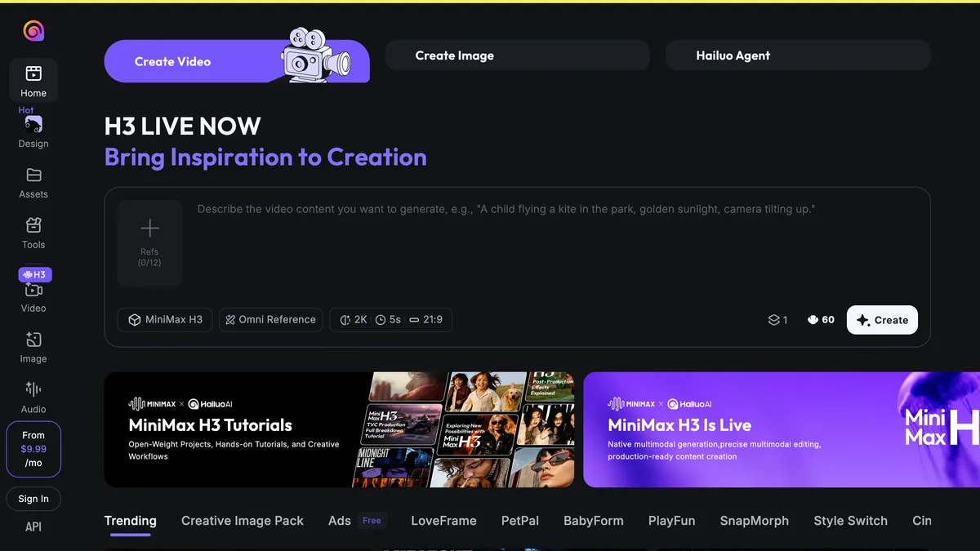
Task: Click the From $9.99 /mo pricing button
Action: [33, 449]
